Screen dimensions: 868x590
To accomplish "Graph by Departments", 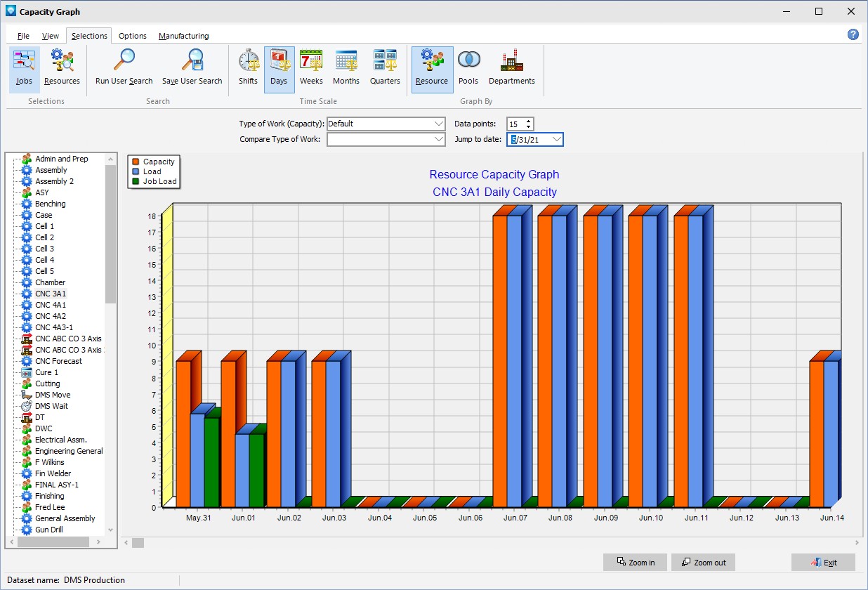I will (x=511, y=69).
